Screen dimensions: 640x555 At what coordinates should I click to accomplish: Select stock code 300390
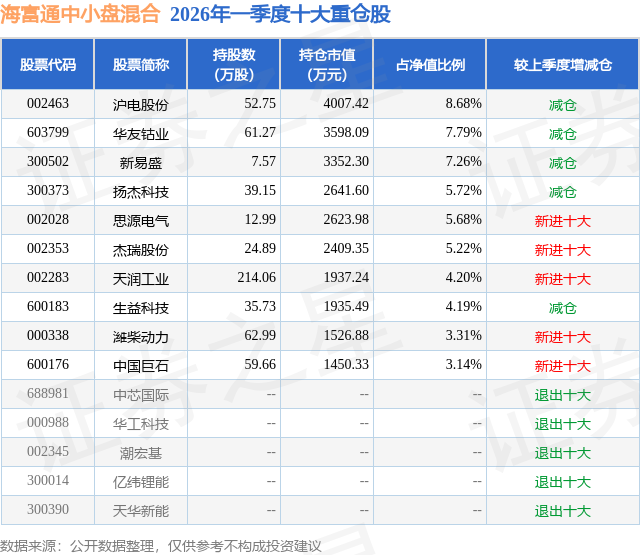(x=48, y=509)
